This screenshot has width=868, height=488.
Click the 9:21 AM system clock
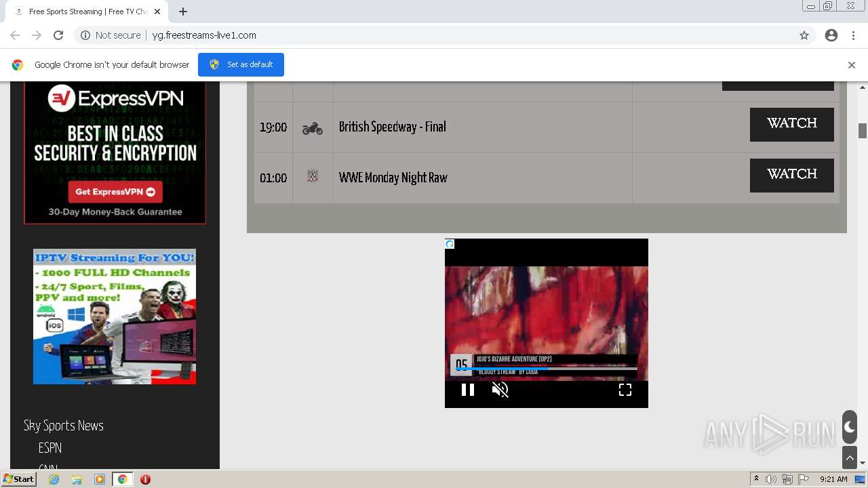pyautogui.click(x=833, y=479)
